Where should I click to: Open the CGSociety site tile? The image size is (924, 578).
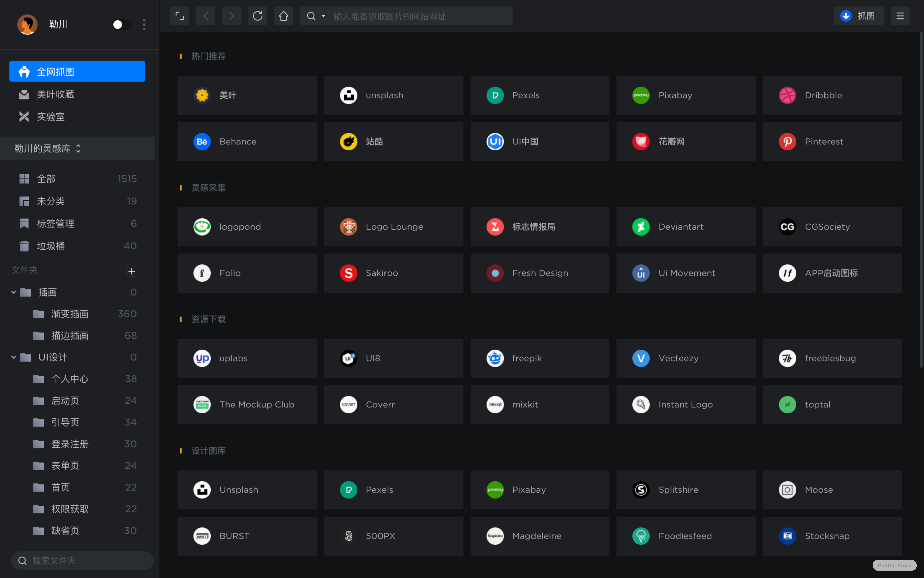(832, 227)
